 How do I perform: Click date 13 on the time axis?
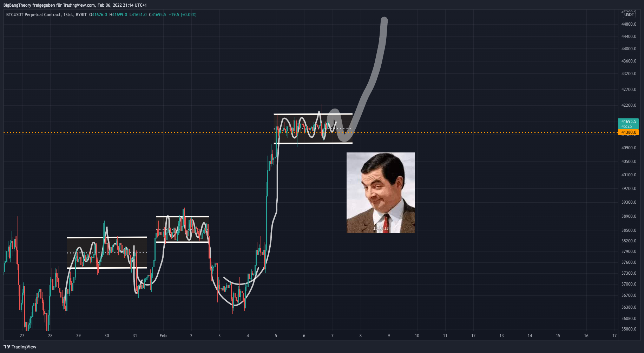(501, 336)
